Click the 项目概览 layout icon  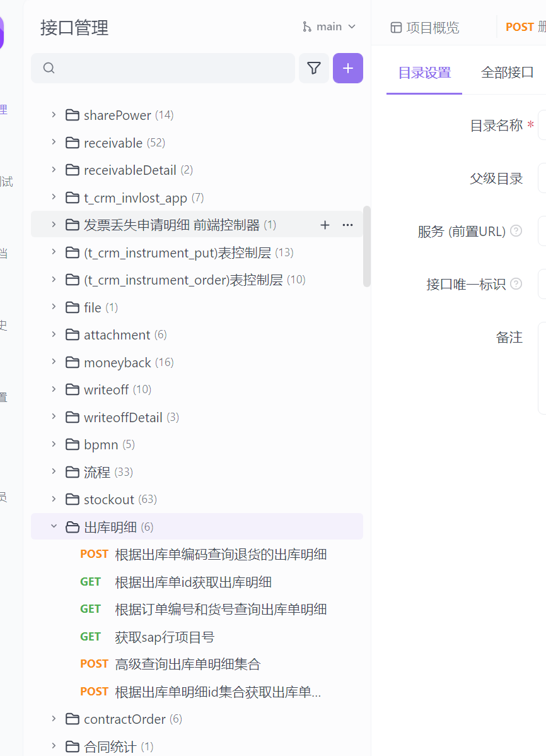point(396,27)
